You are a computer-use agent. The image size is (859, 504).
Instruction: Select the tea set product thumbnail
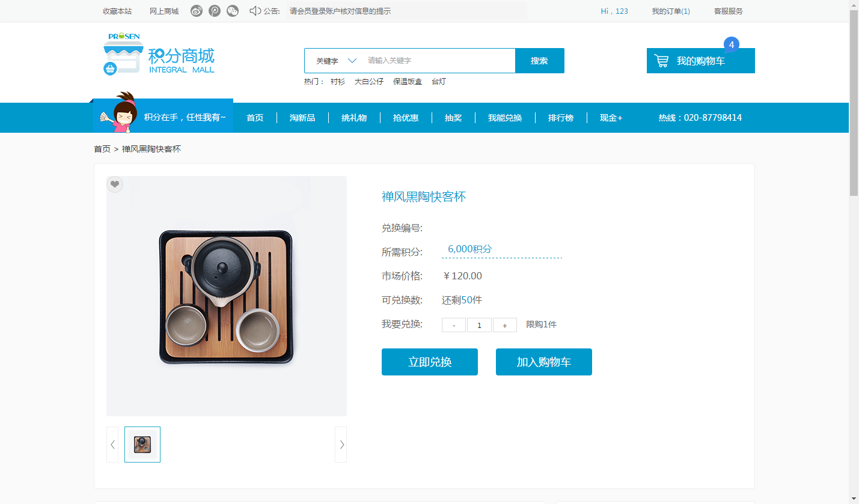coord(142,445)
